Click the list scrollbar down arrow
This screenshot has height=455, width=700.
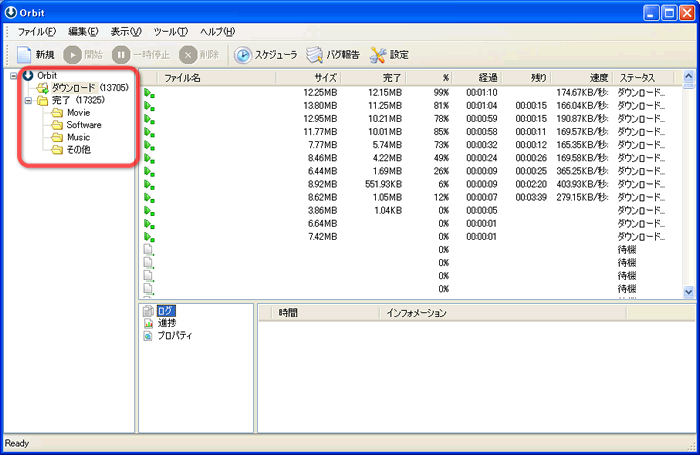[x=688, y=292]
